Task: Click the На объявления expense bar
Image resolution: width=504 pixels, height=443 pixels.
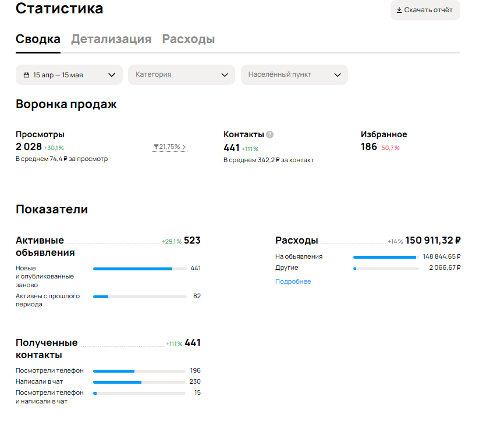Action: tap(386, 257)
